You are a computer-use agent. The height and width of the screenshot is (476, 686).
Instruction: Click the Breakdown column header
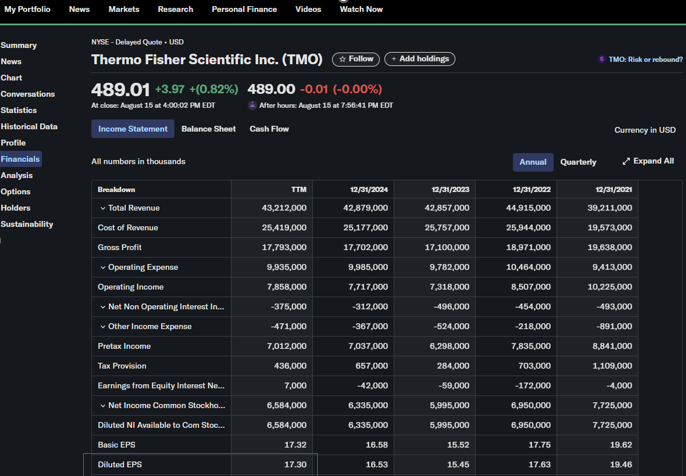click(116, 189)
